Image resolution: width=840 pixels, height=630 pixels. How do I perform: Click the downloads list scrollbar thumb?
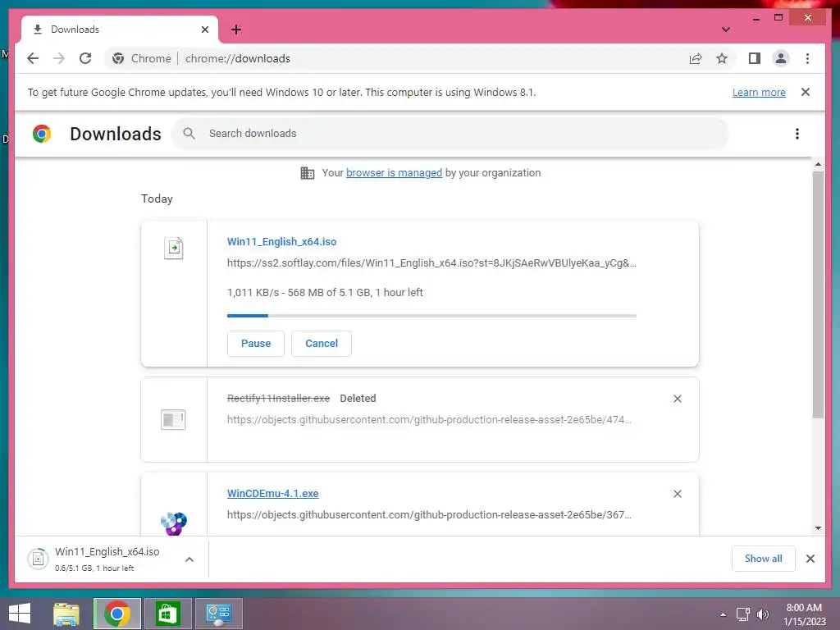(x=818, y=294)
